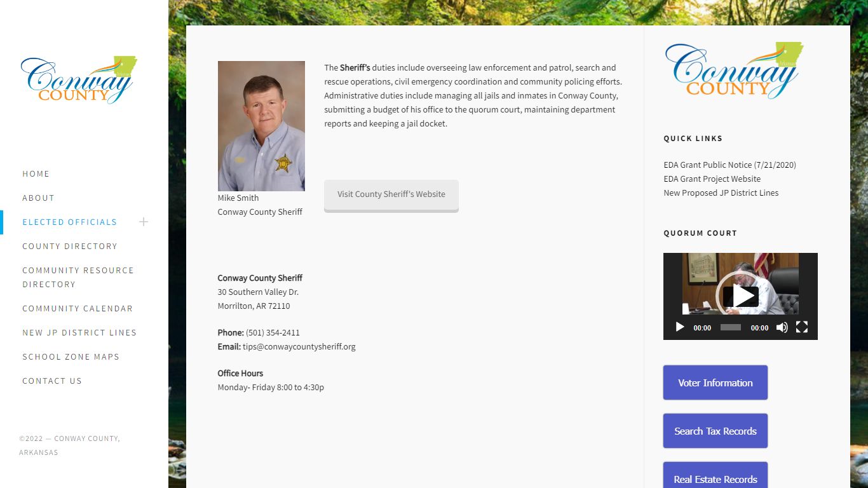
Task: Click the video elapsed time 00:00 before the progress bar
Action: [702, 328]
